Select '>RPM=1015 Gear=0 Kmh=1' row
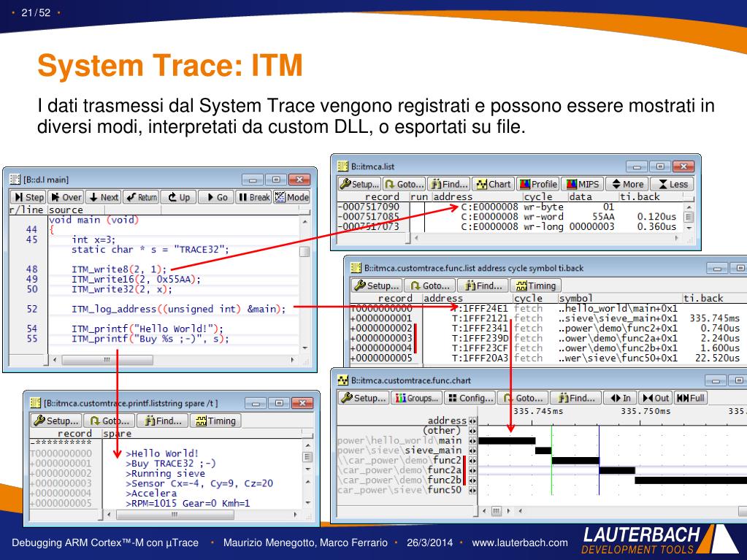Screen dimensions: 747x560 188,503
